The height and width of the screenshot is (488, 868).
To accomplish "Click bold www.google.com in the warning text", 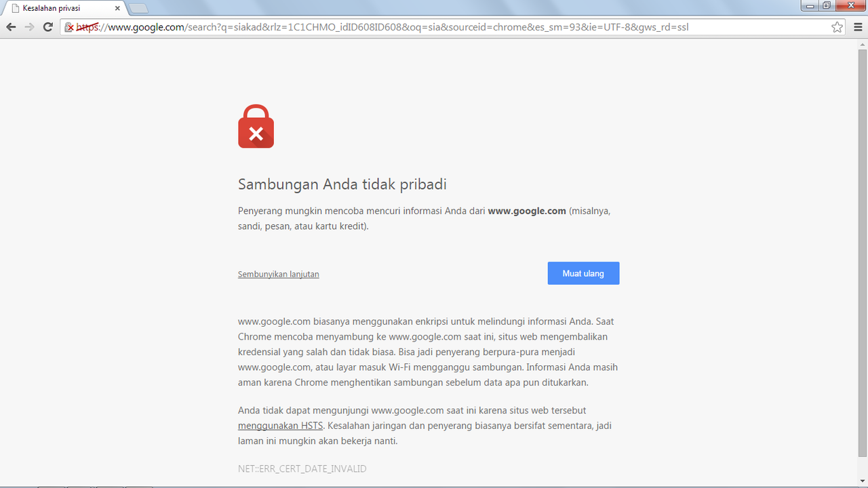I will coord(527,211).
